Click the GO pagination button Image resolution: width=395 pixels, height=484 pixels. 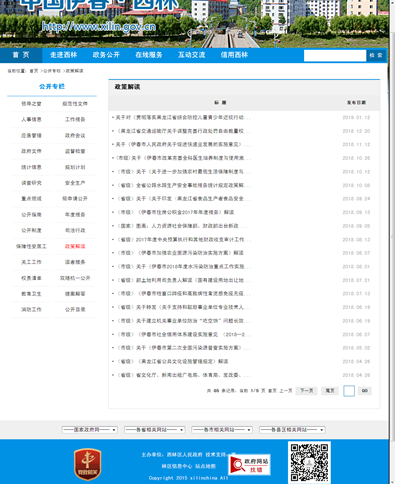pyautogui.click(x=365, y=391)
